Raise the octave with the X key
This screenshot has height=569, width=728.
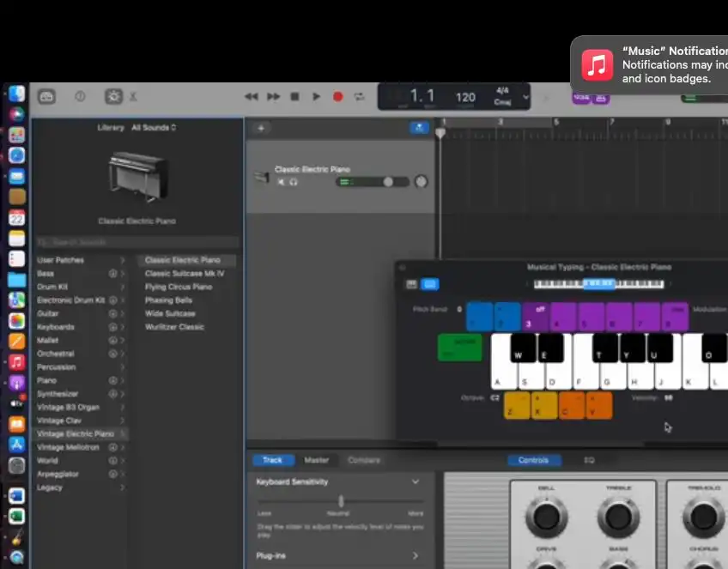tap(544, 406)
